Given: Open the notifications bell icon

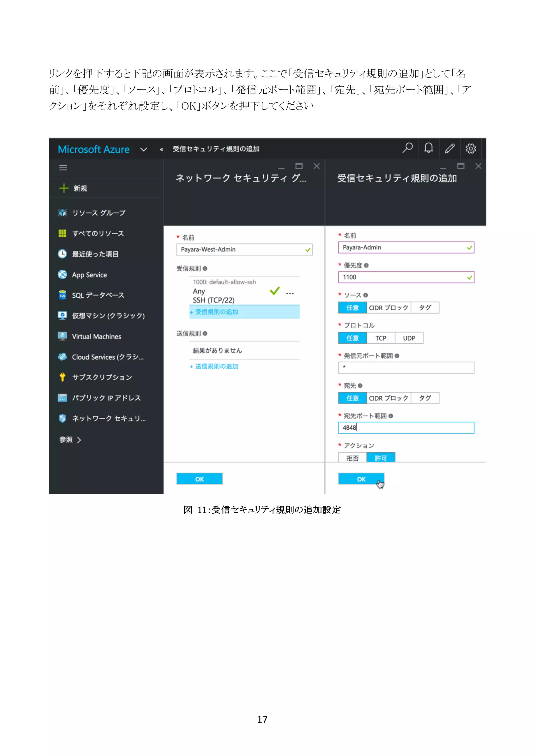Looking at the screenshot, I should click(428, 148).
